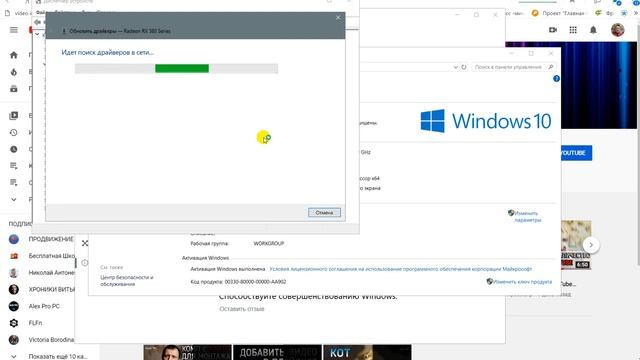
Task: Show next recommended videos with right chevron
Action: [x=591, y=245]
